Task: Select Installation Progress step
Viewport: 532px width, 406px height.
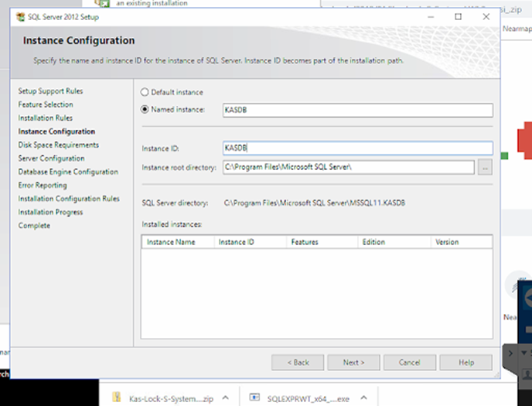Action: pyautogui.click(x=50, y=213)
